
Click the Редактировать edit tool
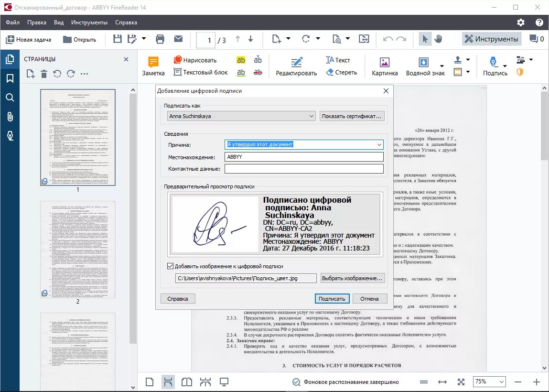pyautogui.click(x=296, y=66)
